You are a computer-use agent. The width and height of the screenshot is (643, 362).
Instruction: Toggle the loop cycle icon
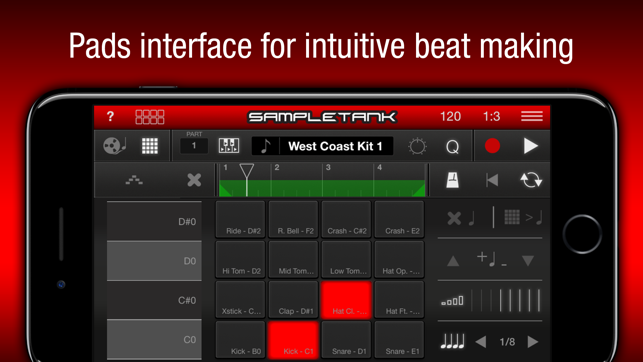point(531,180)
